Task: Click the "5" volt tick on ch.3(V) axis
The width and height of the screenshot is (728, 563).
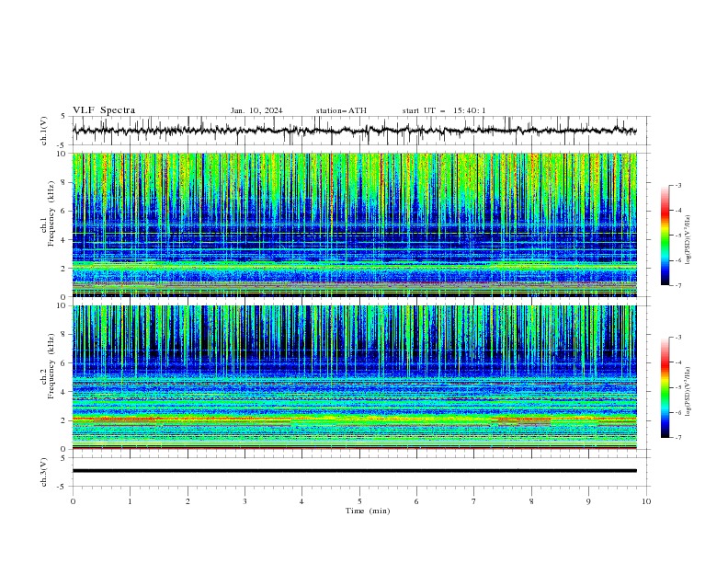Action: click(x=63, y=458)
